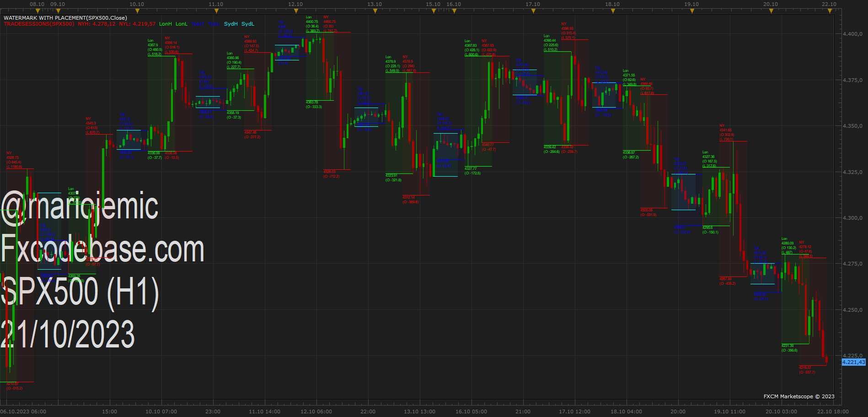868x417 pixels.
Task: Click the 17.10 12:00 time axis label
Action: (574, 412)
